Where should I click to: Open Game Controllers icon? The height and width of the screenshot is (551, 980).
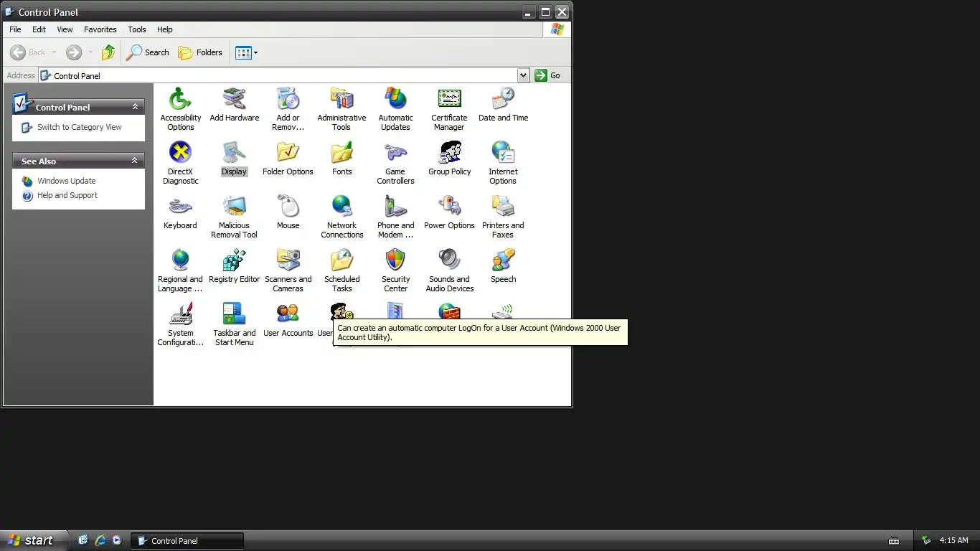(395, 152)
